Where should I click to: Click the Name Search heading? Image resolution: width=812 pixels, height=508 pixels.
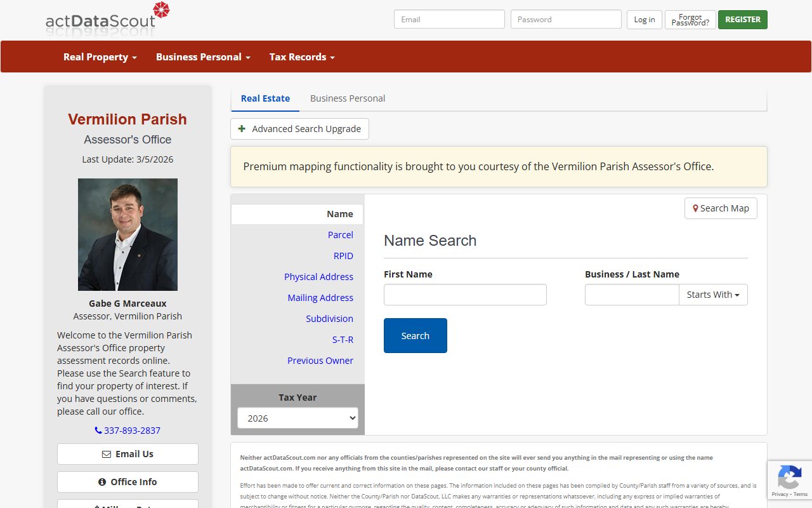(x=430, y=241)
